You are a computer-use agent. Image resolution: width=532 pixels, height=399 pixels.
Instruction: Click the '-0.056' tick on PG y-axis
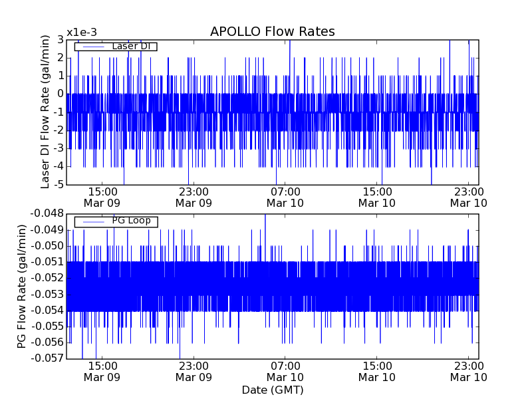(x=47, y=342)
